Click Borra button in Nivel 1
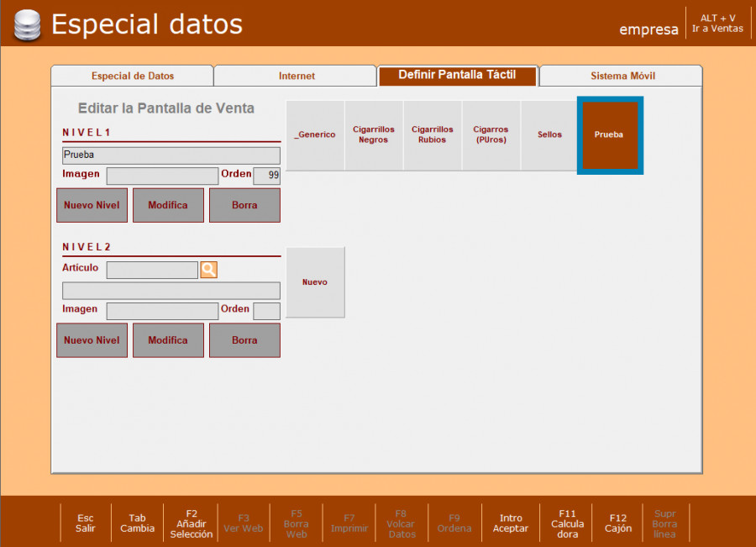Viewport: 756px width, 547px height. pyautogui.click(x=244, y=205)
